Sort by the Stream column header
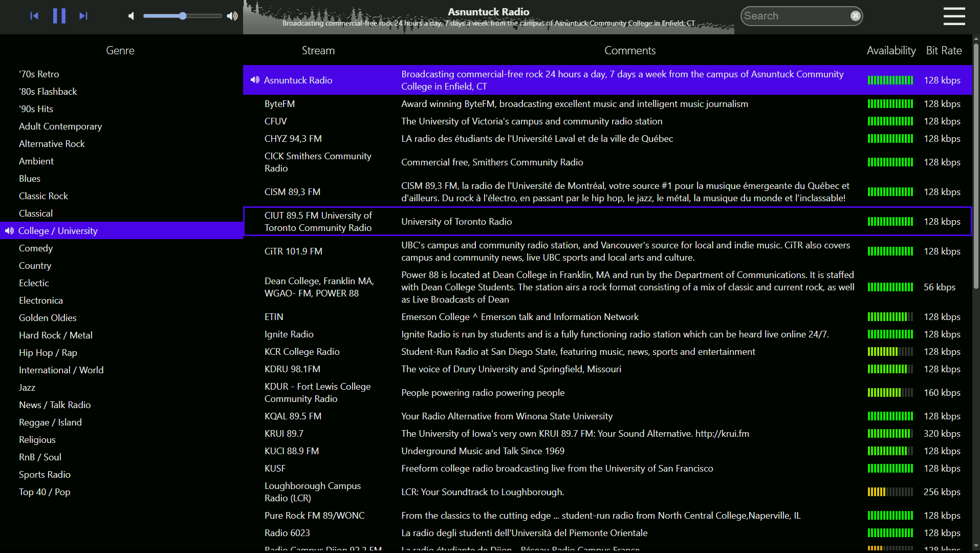 pyautogui.click(x=318, y=50)
